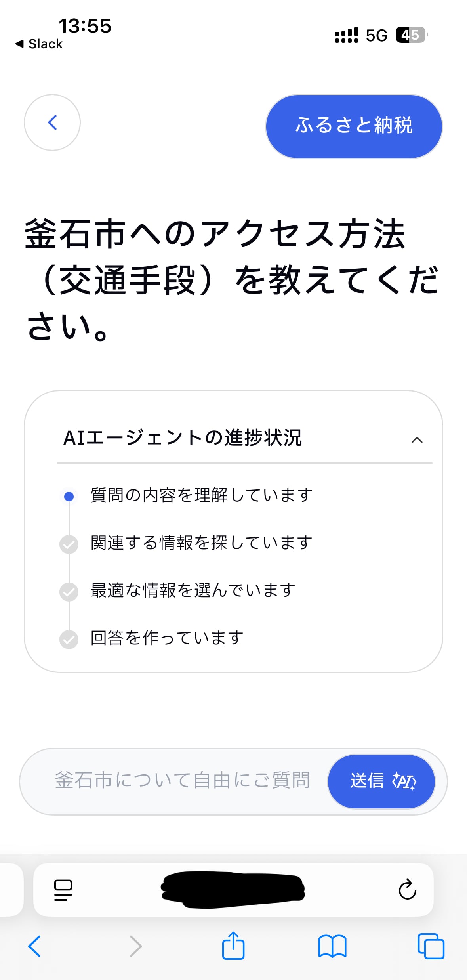Click checkmark beside 関連する情報を探しています

69,544
